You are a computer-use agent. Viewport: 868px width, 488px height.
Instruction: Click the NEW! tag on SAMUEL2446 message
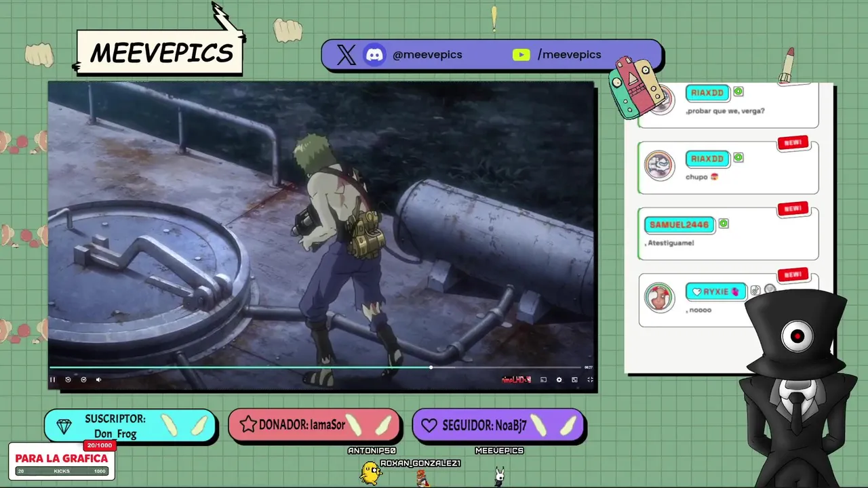793,209
